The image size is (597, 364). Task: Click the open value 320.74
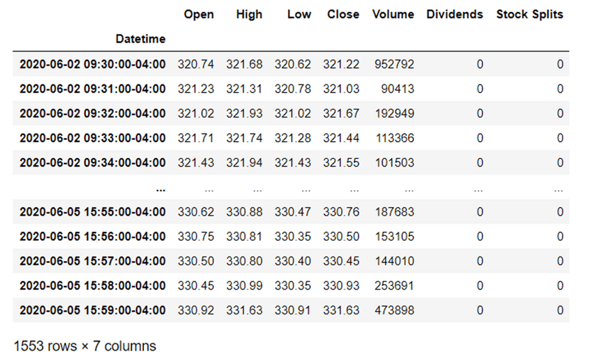click(196, 64)
